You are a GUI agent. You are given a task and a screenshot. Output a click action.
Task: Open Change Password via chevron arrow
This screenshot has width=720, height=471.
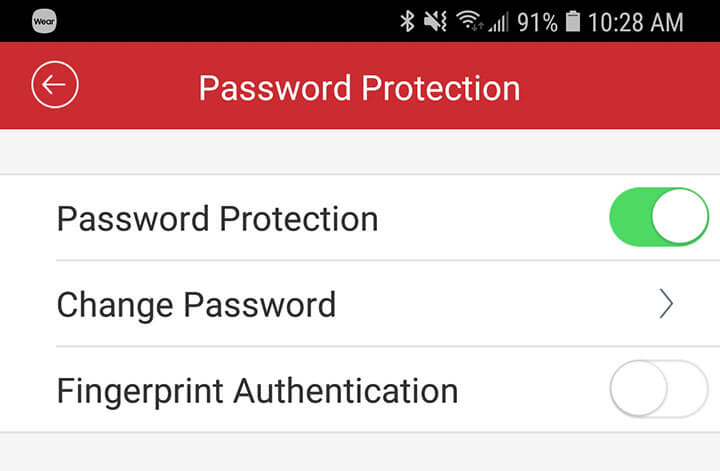pos(666,304)
